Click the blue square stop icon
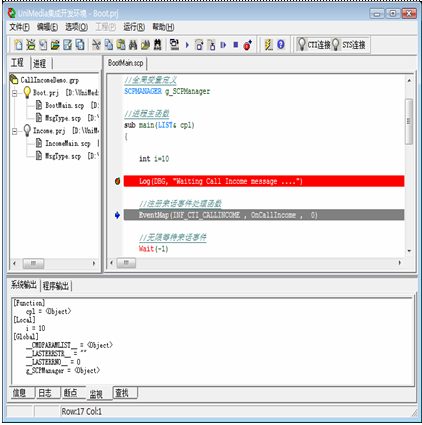This screenshot has height=425, width=422. [236, 45]
